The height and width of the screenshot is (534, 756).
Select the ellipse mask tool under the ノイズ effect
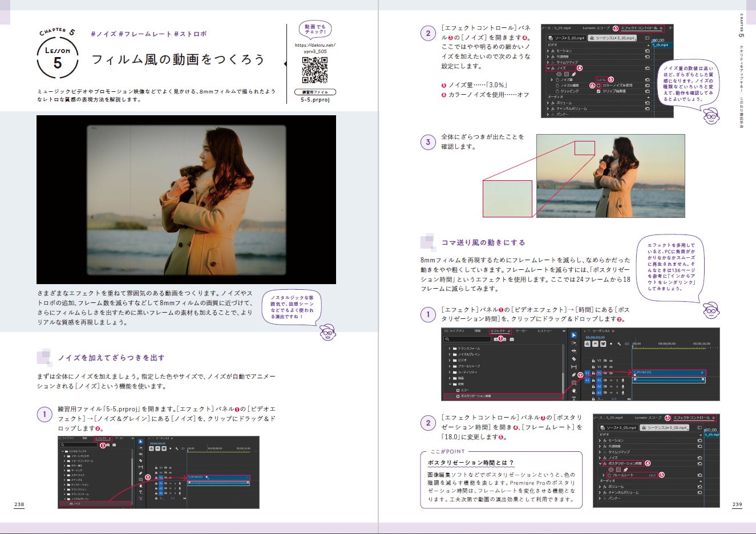click(559, 74)
